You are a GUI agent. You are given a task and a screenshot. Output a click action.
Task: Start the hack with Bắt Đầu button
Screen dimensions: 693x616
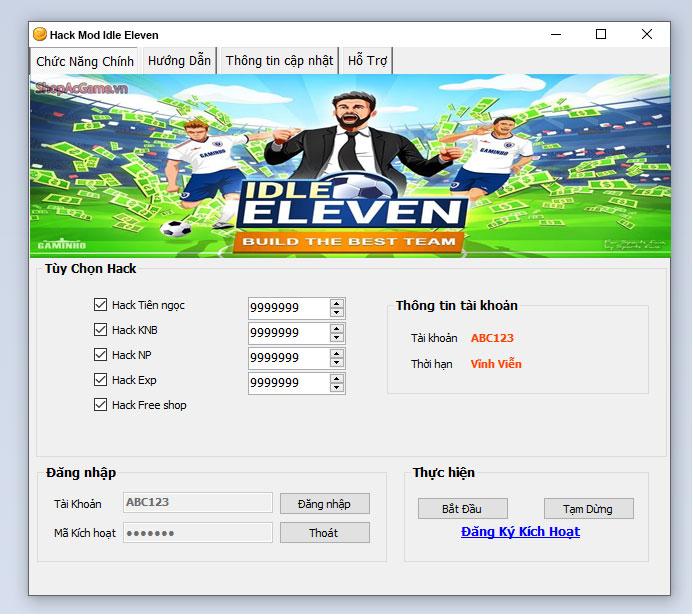point(462,509)
